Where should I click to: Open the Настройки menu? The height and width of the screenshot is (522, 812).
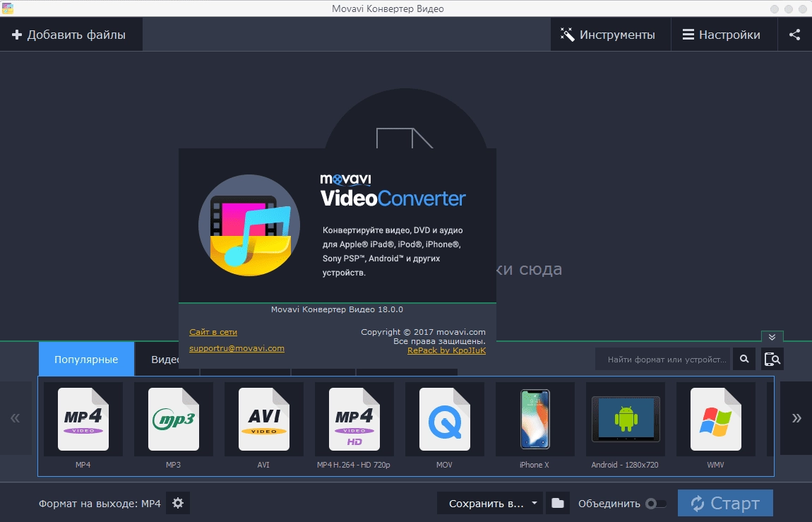[724, 35]
